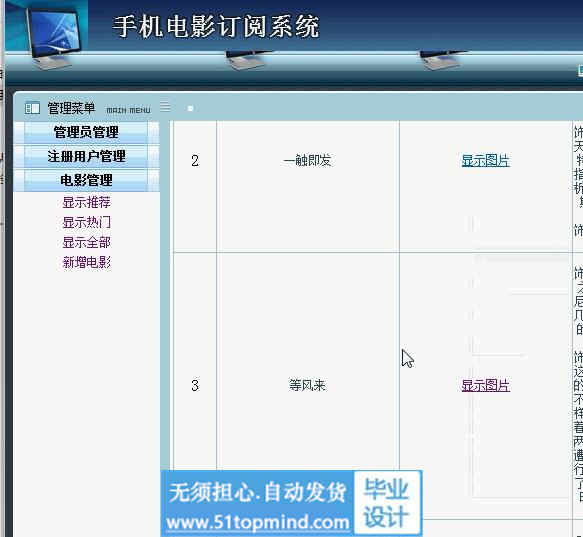Click the management menu panel icon
This screenshot has width=583, height=537.
click(x=32, y=108)
